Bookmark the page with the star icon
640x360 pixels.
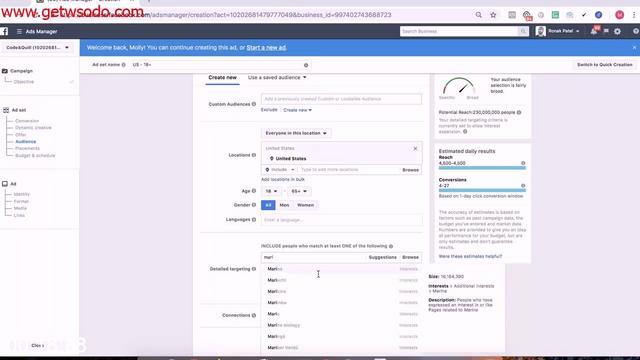tap(493, 15)
